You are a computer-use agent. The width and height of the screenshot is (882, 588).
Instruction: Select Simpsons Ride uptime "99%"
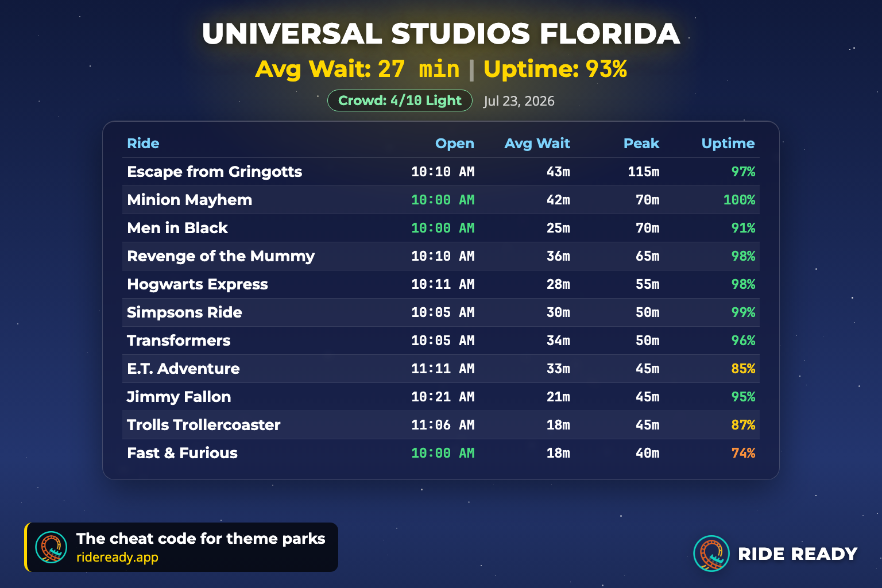point(743,312)
